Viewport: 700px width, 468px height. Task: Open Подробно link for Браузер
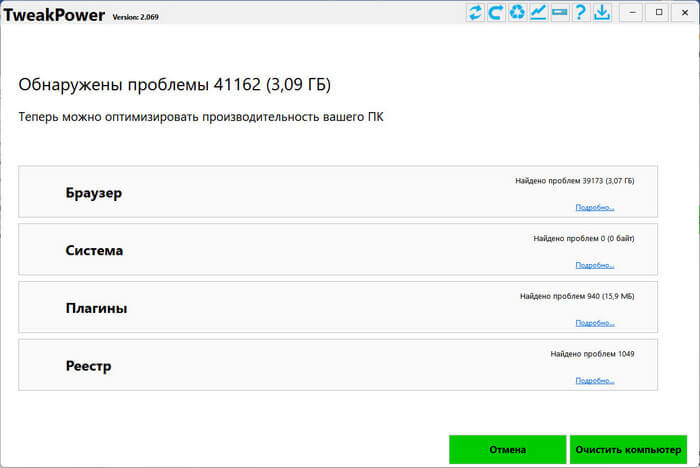pos(594,208)
